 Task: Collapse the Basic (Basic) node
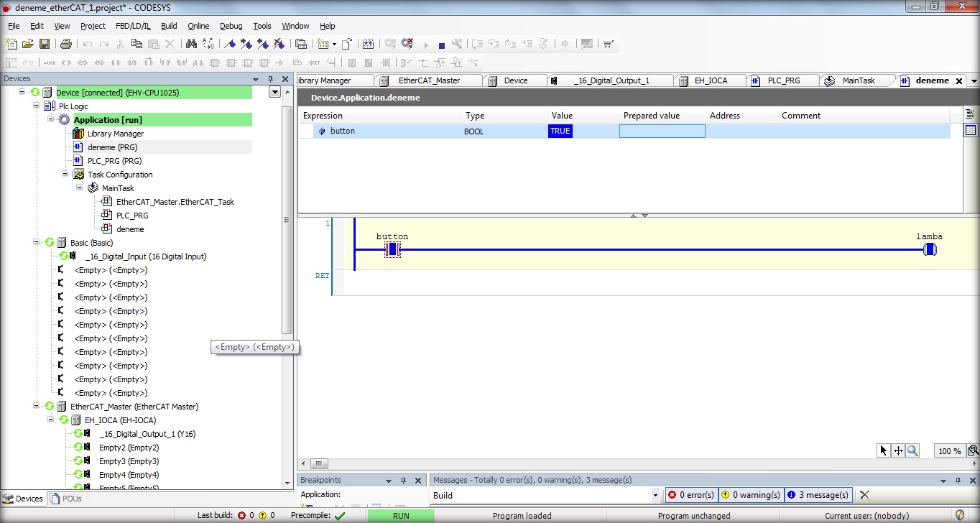point(37,242)
